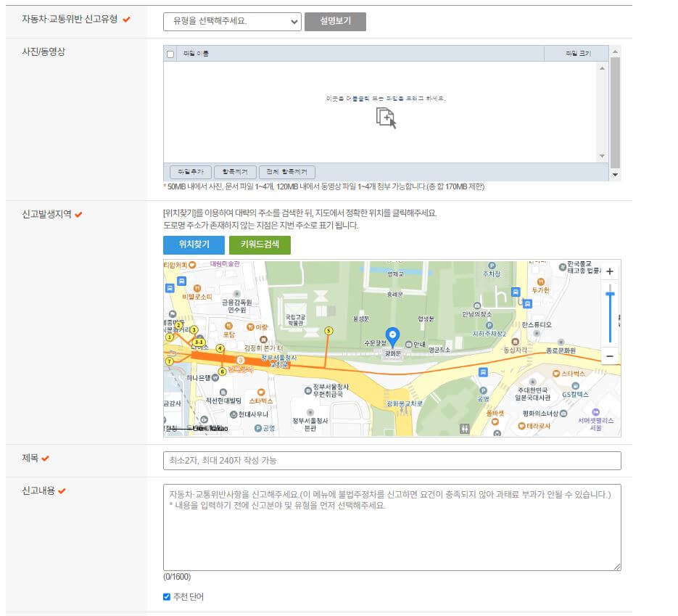Click subway exit 7 marker on the map
This screenshot has height=616, width=678.
(170, 361)
